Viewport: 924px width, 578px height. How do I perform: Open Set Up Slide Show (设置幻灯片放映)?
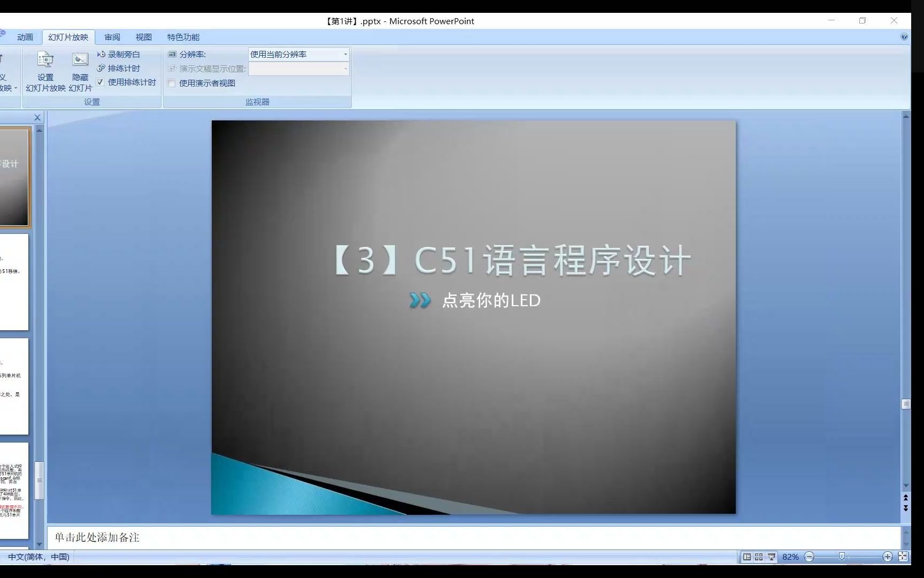(x=45, y=72)
